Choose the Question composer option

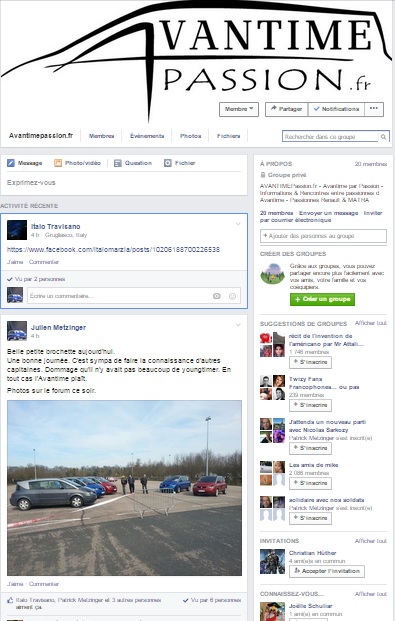pyautogui.click(x=133, y=163)
